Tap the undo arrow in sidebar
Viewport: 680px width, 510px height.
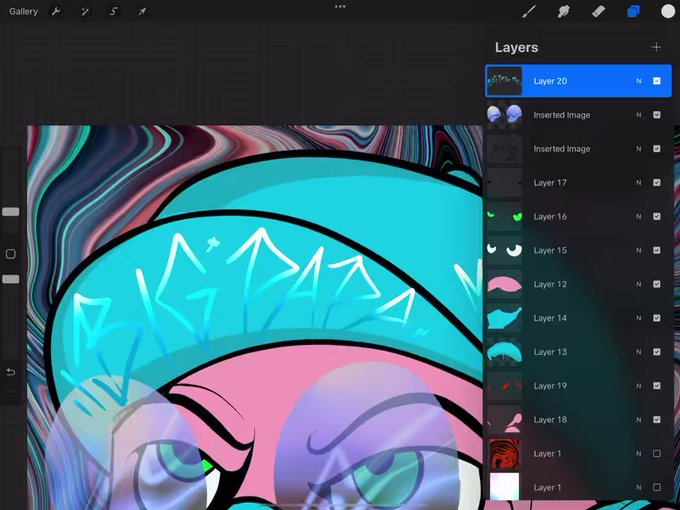point(10,372)
